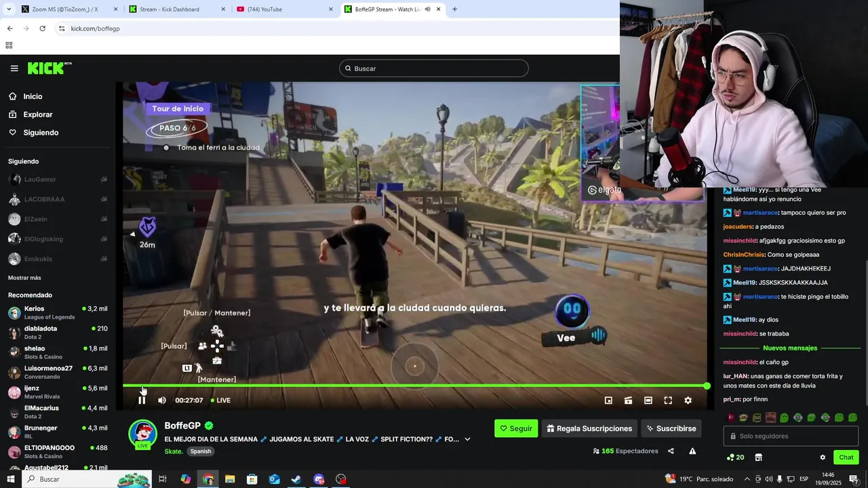Click the Spanish language tag

pos(201,451)
